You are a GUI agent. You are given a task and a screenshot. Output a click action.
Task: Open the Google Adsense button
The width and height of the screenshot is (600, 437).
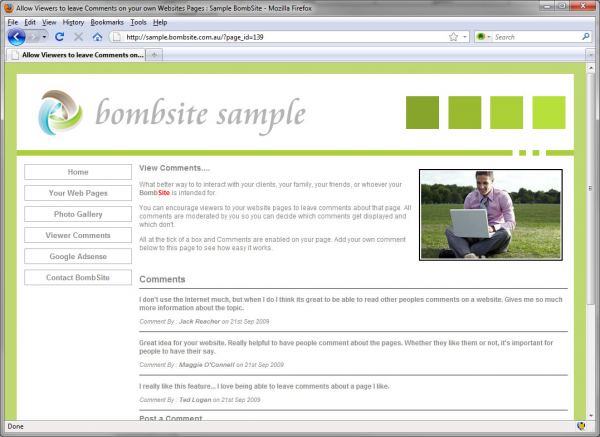point(78,256)
